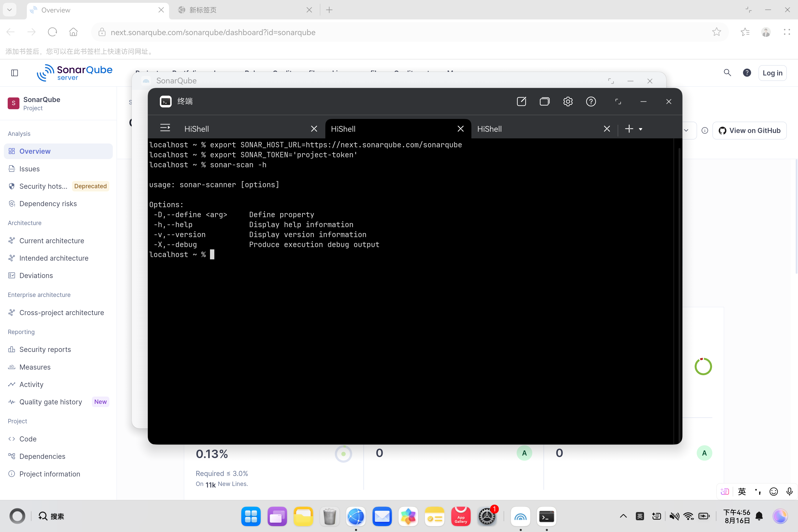Open Issues in the sidebar
This screenshot has width=798, height=532.
pyautogui.click(x=58, y=169)
